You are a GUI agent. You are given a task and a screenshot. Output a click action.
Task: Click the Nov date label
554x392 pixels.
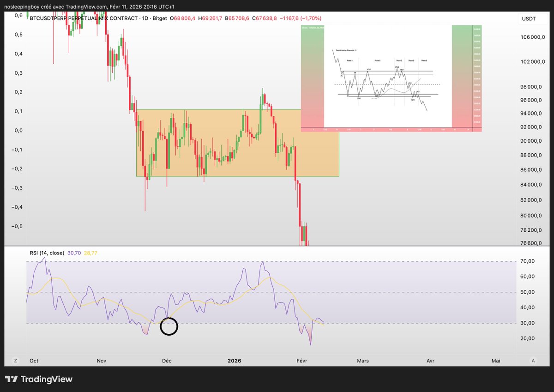(x=102, y=361)
